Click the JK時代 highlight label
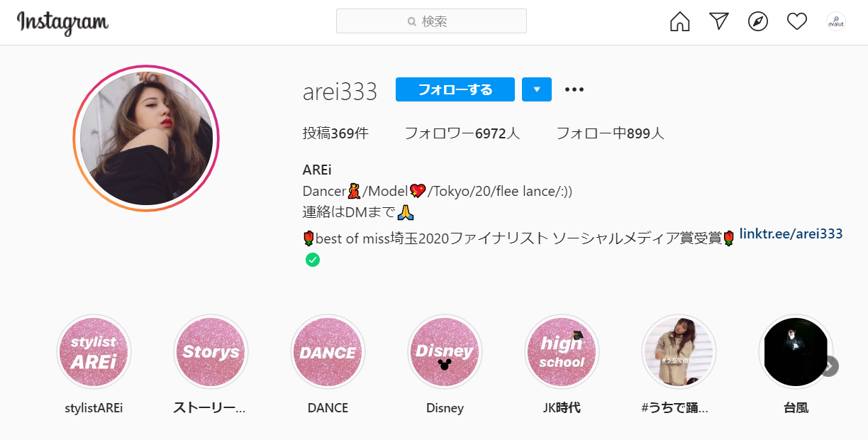This screenshot has height=440, width=868. [562, 408]
